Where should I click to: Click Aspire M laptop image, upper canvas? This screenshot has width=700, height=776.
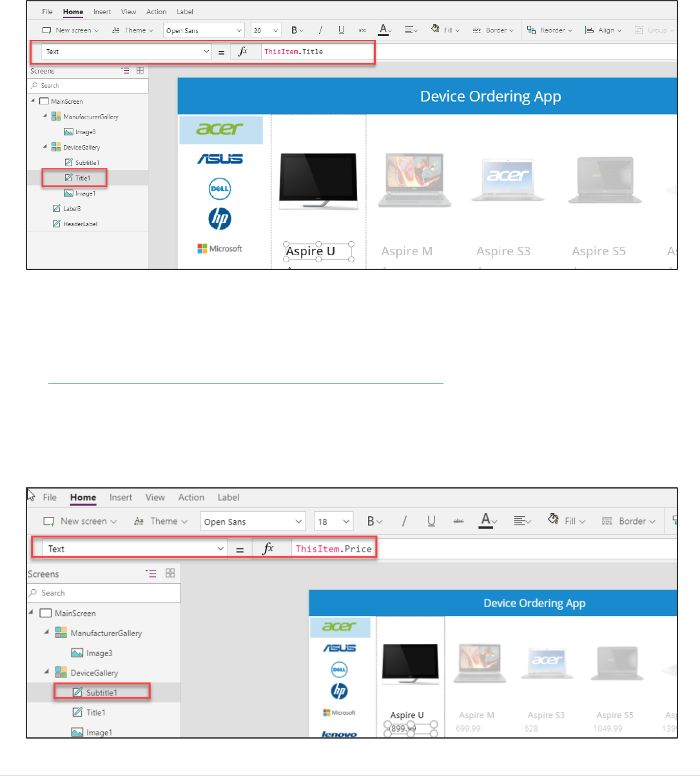click(x=414, y=180)
